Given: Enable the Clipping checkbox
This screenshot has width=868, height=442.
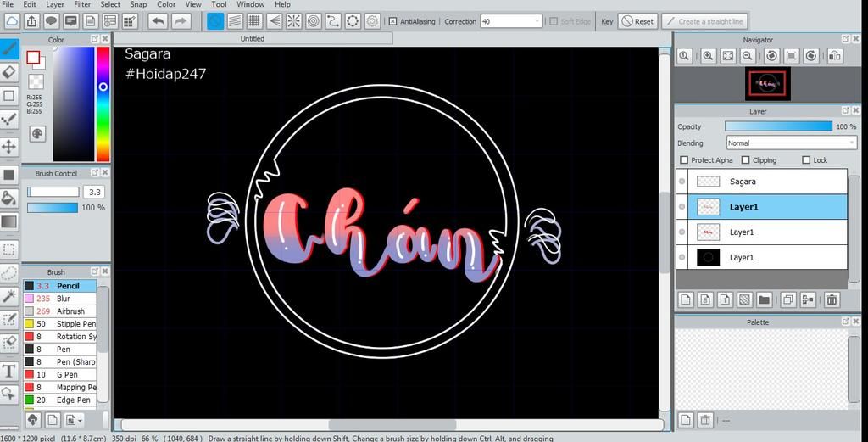Looking at the screenshot, I should [745, 160].
